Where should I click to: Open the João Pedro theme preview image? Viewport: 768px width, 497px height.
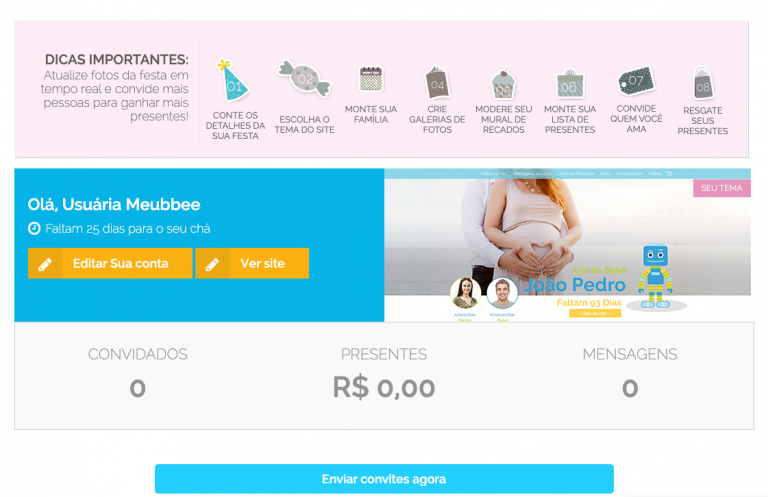pyautogui.click(x=567, y=245)
